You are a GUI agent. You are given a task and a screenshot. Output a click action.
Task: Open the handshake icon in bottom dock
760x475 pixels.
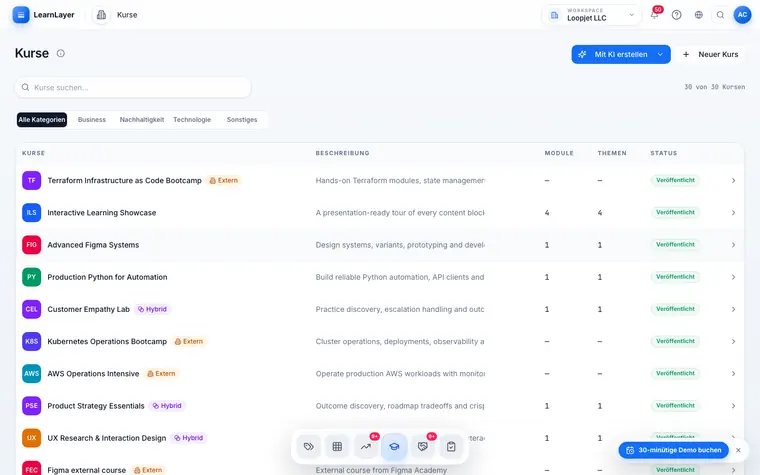click(423, 446)
